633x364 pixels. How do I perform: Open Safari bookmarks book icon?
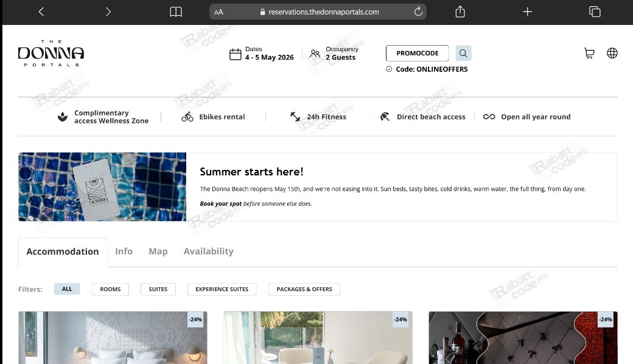click(x=176, y=12)
